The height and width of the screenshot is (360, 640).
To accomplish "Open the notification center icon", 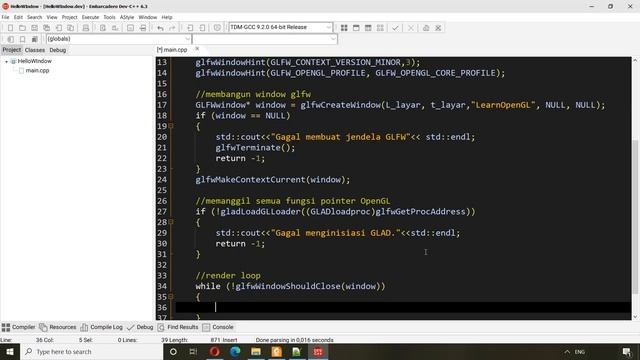I will [x=627, y=352].
